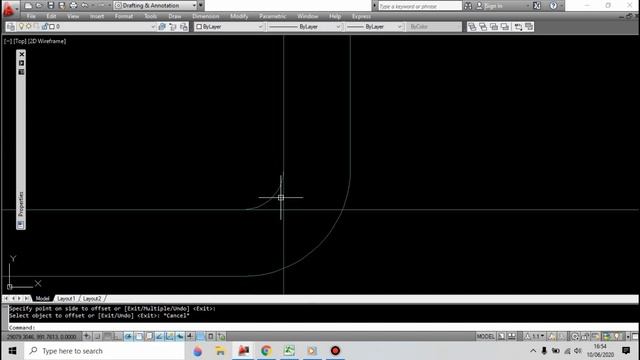This screenshot has width=640, height=360.
Task: Click the layer 0 color swatch
Action: pos(52,27)
